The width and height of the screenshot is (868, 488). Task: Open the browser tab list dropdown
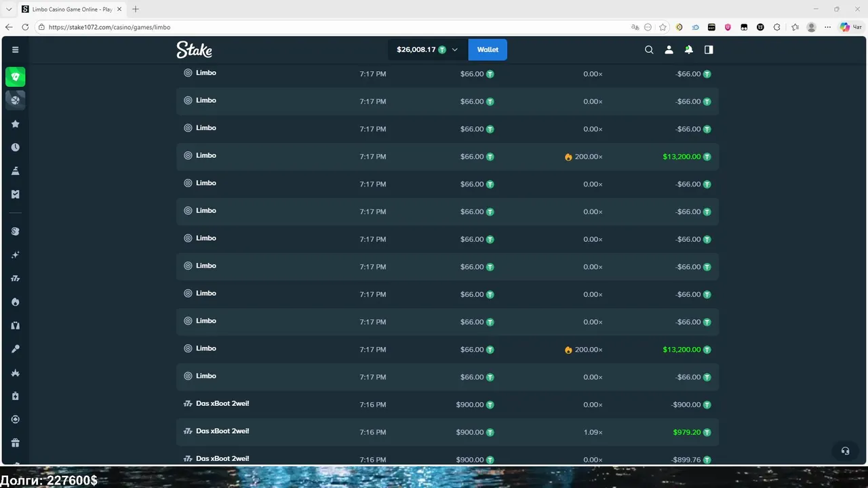(9, 9)
